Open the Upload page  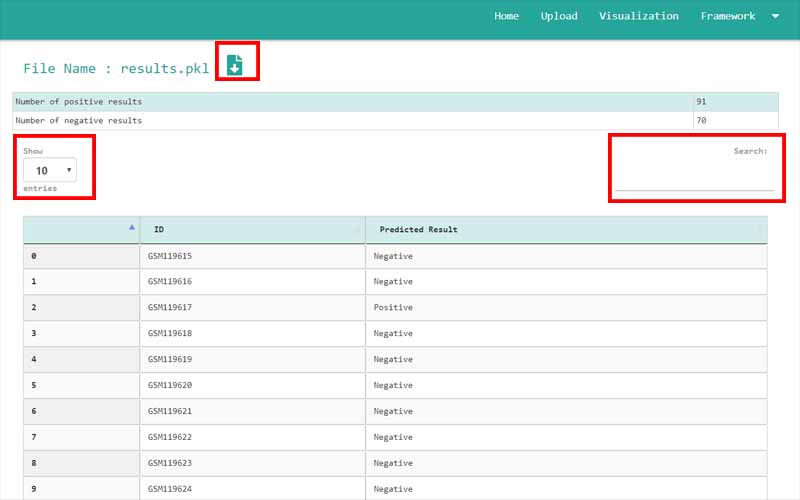pos(559,16)
